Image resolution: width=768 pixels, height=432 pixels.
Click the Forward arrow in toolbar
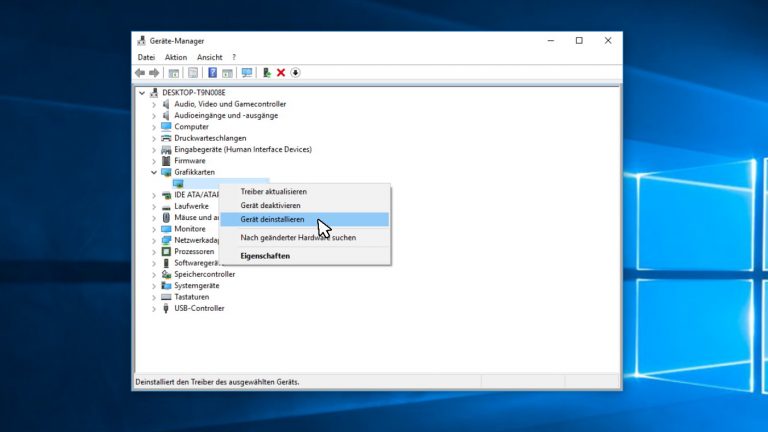click(x=154, y=73)
